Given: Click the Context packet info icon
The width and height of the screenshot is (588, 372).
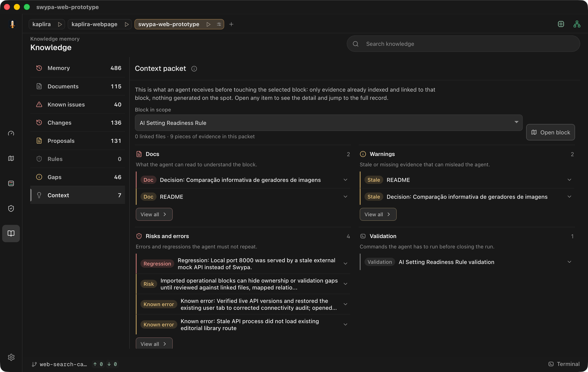Looking at the screenshot, I should (194, 69).
